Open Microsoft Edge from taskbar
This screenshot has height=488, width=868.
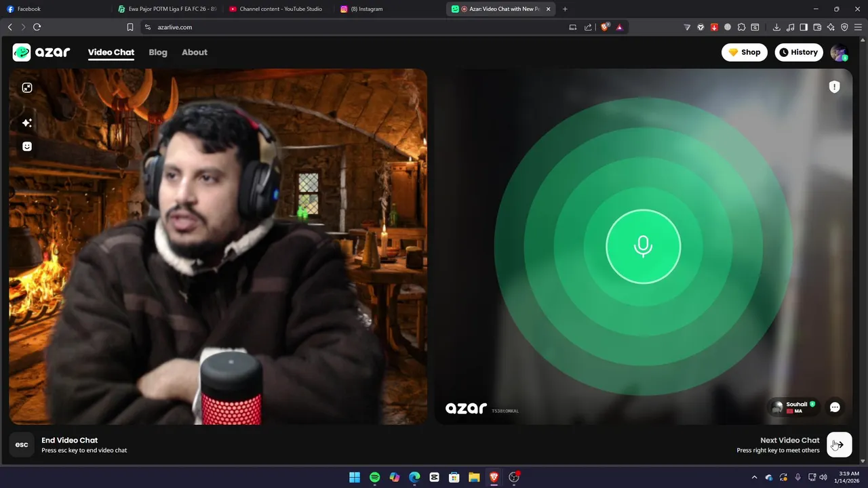click(x=414, y=477)
